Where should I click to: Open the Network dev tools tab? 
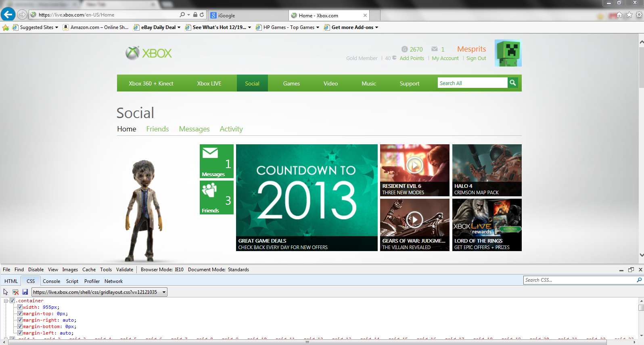113,281
